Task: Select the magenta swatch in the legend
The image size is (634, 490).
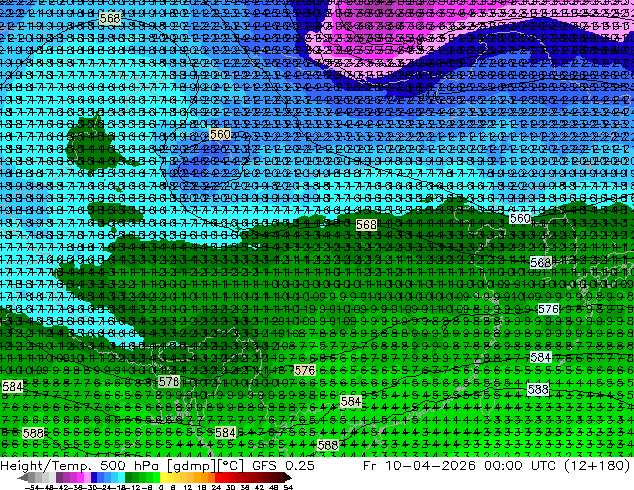Action: (80, 477)
